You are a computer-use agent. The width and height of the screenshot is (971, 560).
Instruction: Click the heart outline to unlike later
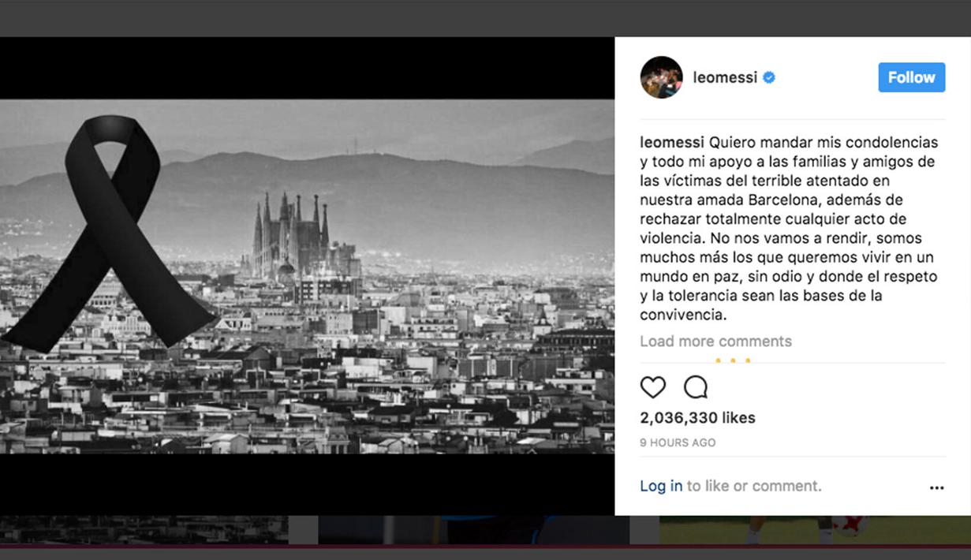(x=652, y=387)
